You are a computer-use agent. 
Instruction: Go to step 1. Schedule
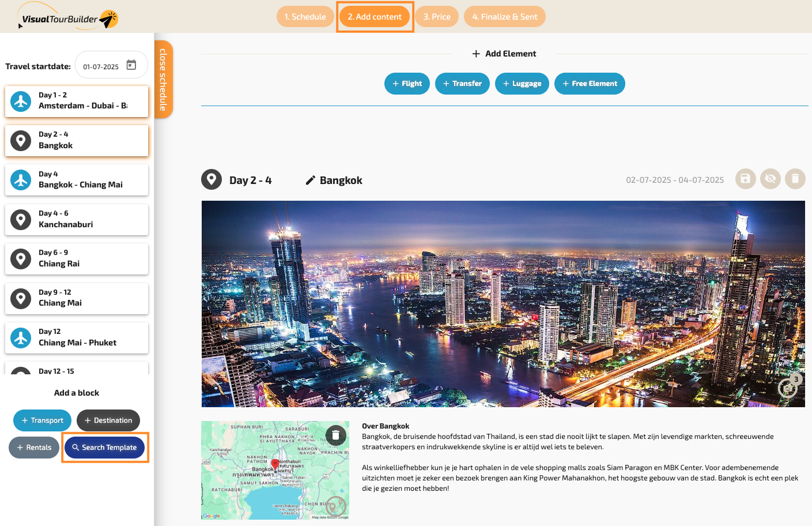tap(305, 17)
